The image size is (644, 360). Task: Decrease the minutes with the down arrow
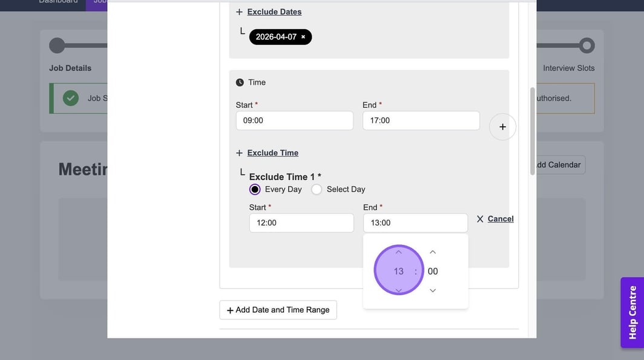point(433,290)
